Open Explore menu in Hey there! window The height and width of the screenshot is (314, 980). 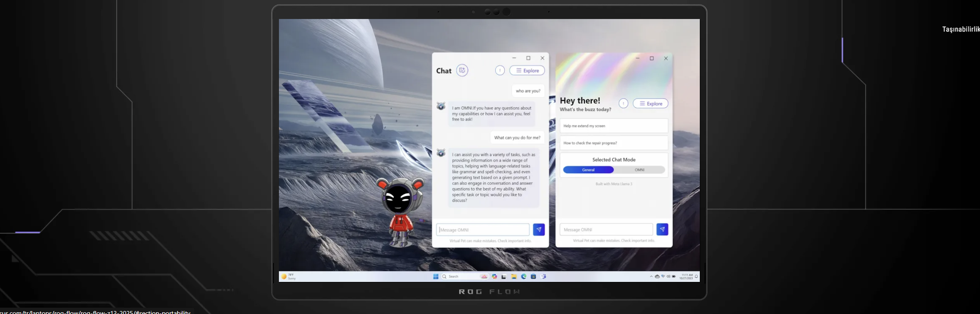click(x=650, y=103)
